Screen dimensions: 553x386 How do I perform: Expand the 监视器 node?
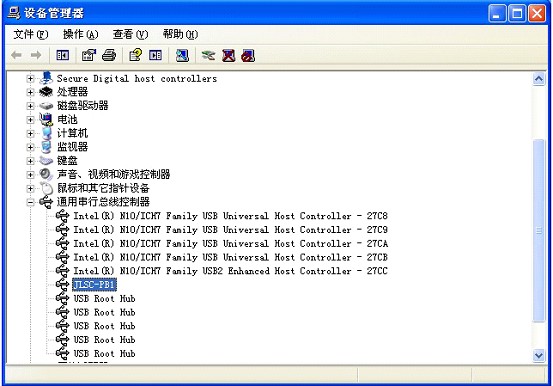tap(30, 147)
